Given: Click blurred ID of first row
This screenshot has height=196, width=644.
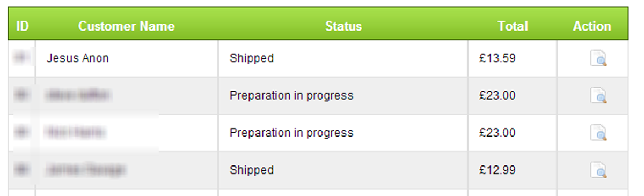Looking at the screenshot, I should [21, 58].
